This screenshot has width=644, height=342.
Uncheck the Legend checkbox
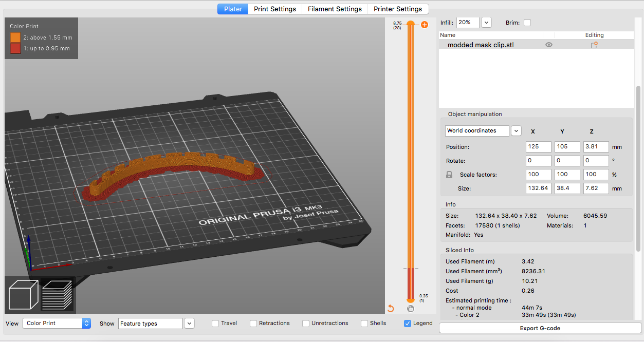[x=408, y=324]
